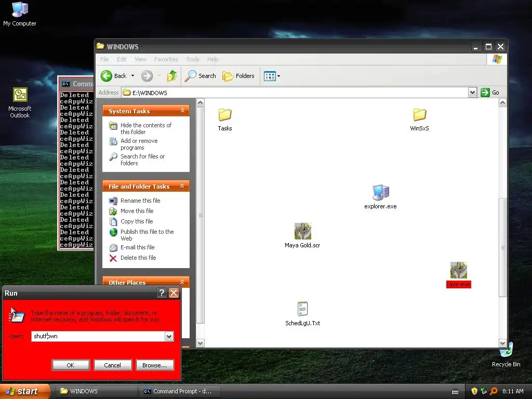Click the Open text field in Run dialog
This screenshot has height=399, width=532.
[x=98, y=336]
